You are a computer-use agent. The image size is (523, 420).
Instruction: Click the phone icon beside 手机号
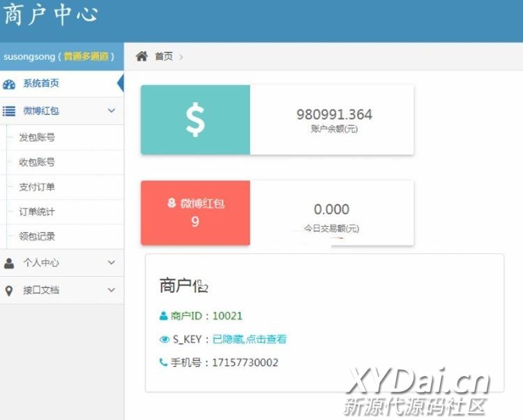163,362
